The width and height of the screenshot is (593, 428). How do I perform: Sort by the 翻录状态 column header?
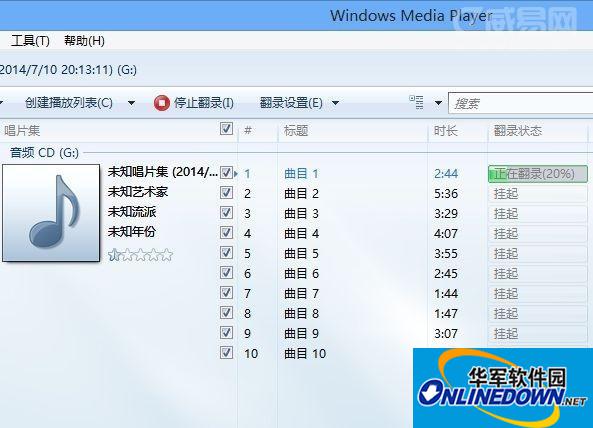[518, 131]
